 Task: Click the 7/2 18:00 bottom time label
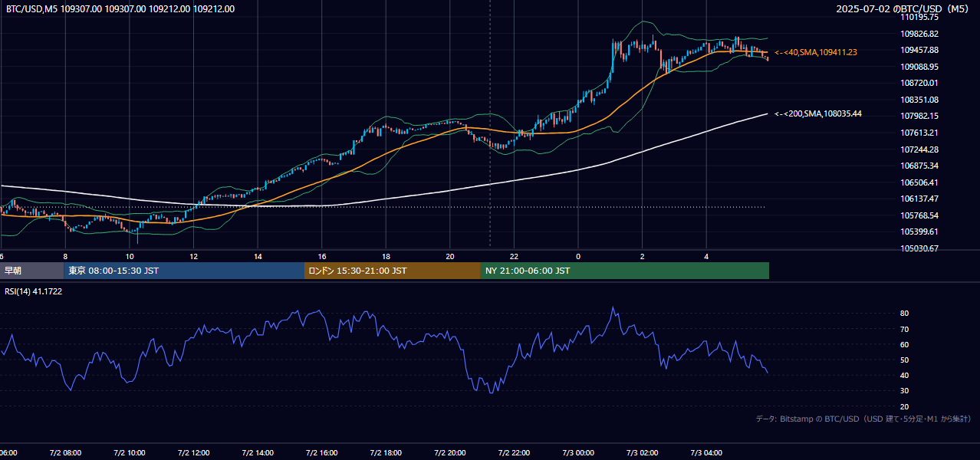click(386, 453)
